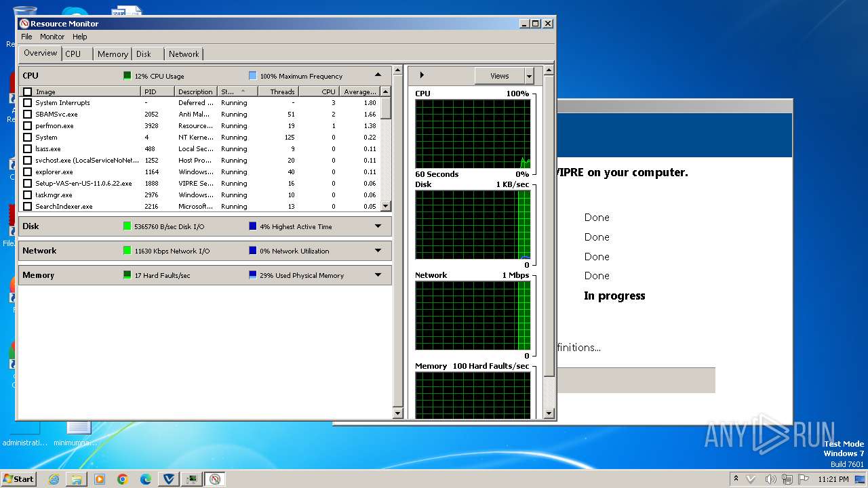
Task: Sort by the Description column header
Action: click(196, 91)
